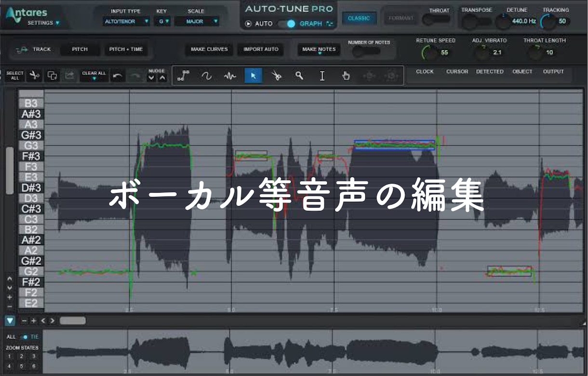Click the Select All button

(x=14, y=76)
